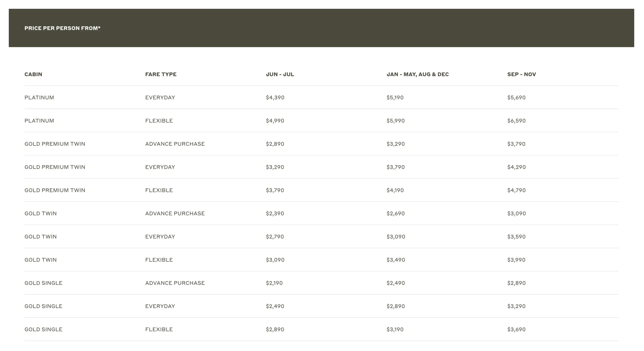Click Gold Twin Everyday price $2,790
Viewport: 644px width, 351px height.
click(275, 237)
